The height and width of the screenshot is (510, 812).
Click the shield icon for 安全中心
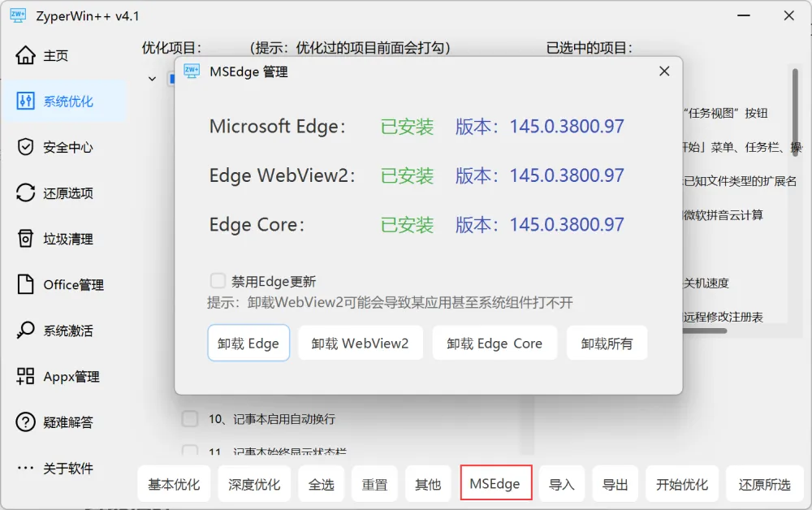(25, 147)
